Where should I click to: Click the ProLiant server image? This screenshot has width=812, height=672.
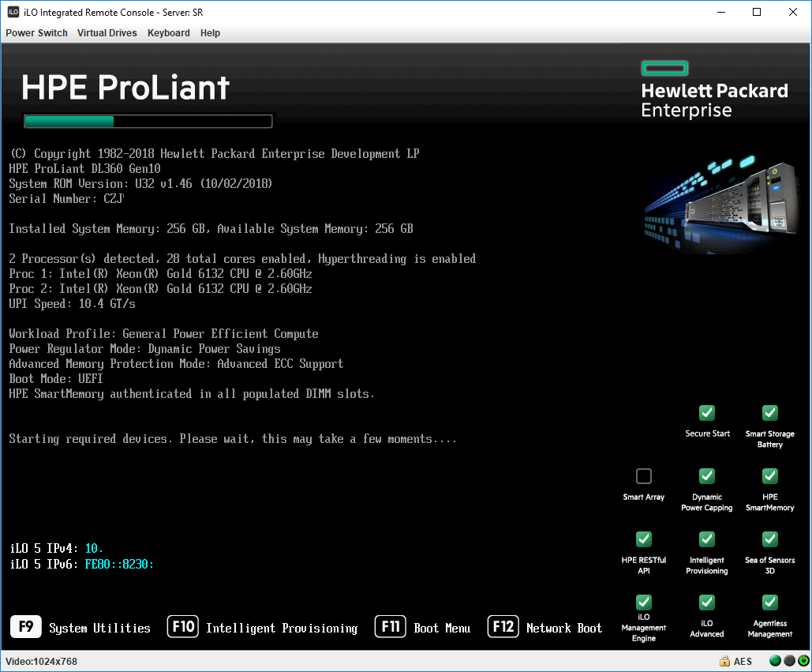click(x=721, y=204)
